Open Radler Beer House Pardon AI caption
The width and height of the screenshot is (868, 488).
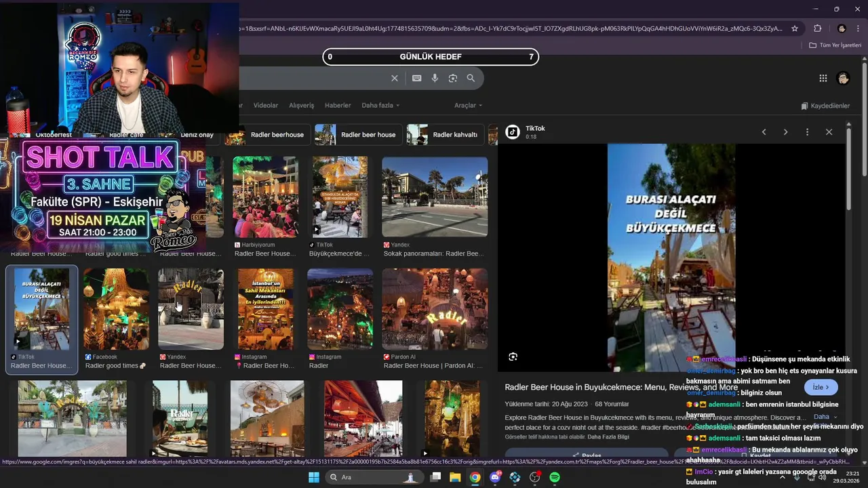tap(434, 365)
